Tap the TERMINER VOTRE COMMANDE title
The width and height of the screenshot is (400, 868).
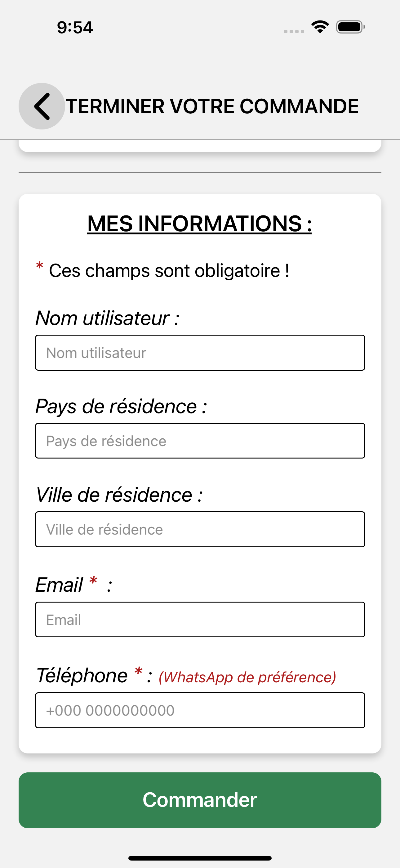[212, 106]
